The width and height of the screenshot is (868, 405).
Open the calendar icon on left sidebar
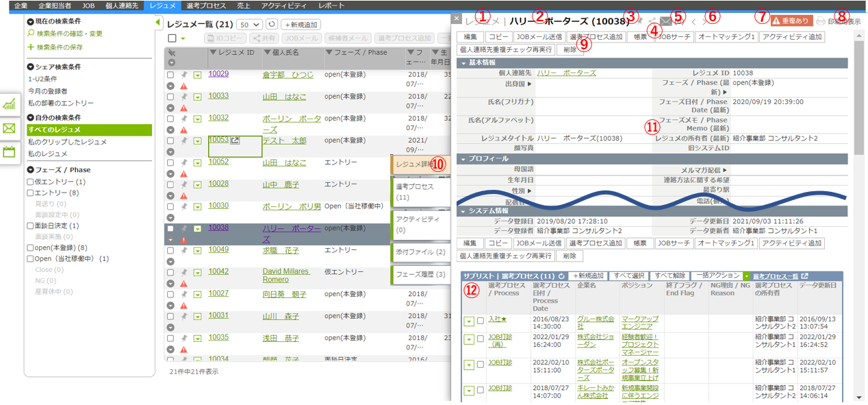[x=10, y=151]
